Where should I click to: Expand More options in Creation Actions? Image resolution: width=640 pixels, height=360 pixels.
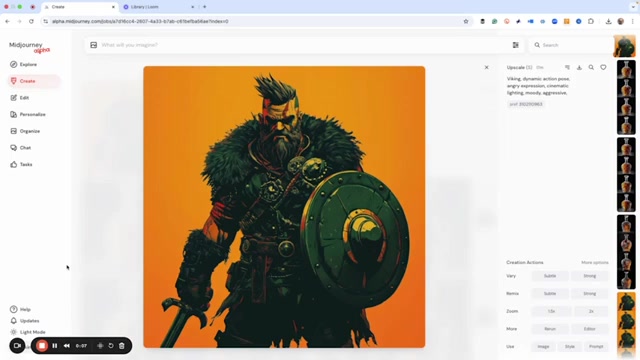click(594, 262)
